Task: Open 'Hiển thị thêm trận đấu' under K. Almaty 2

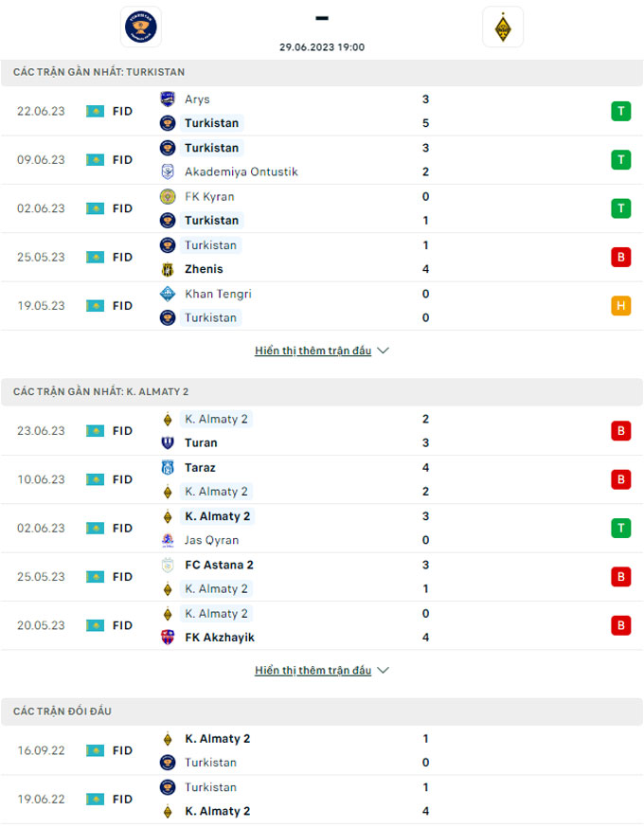Action: (x=313, y=671)
